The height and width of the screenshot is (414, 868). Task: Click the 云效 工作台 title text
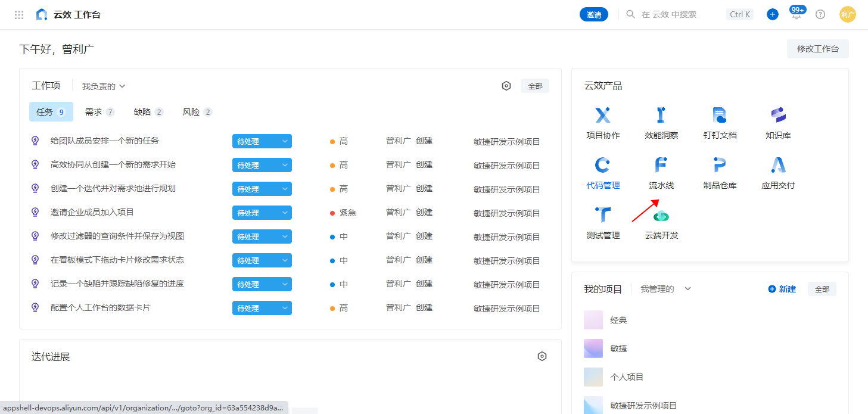point(77,15)
